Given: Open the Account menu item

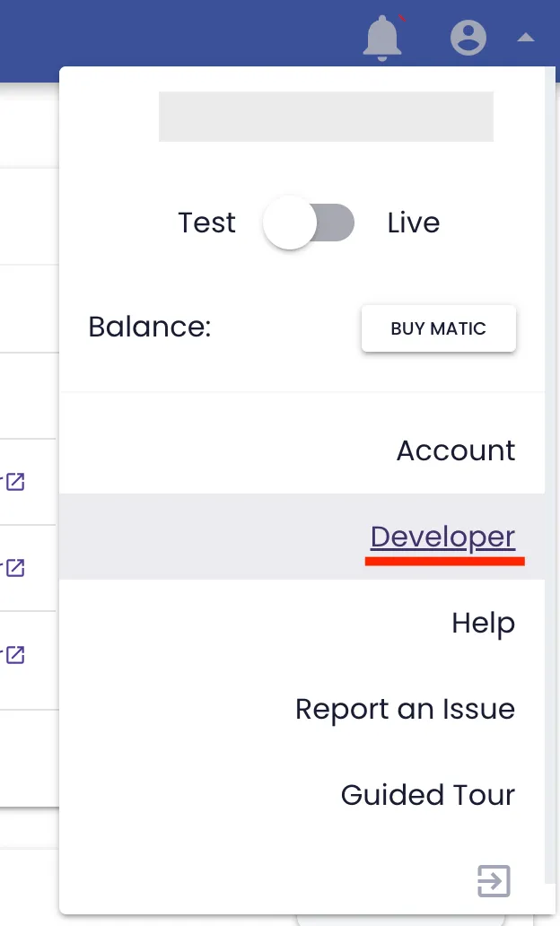Looking at the screenshot, I should pyautogui.click(x=455, y=450).
